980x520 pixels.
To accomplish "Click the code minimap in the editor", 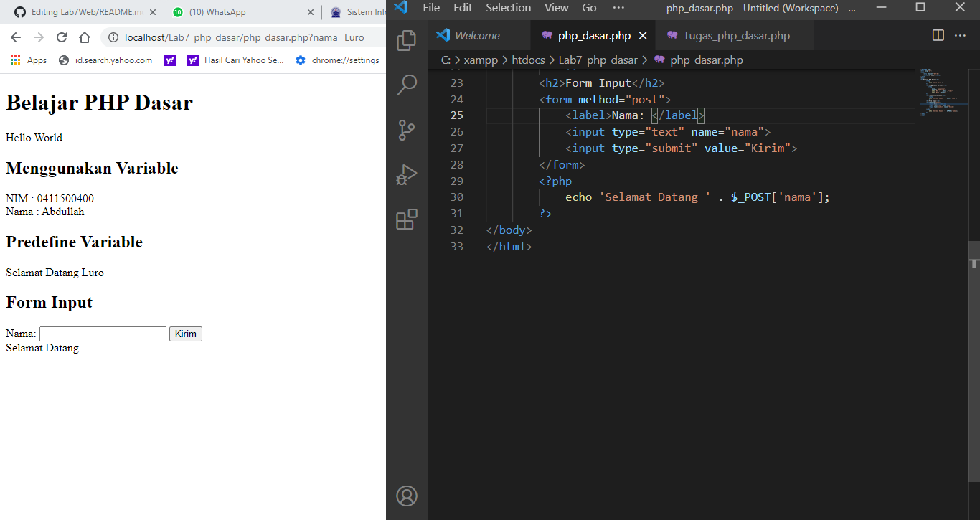I will point(940,93).
